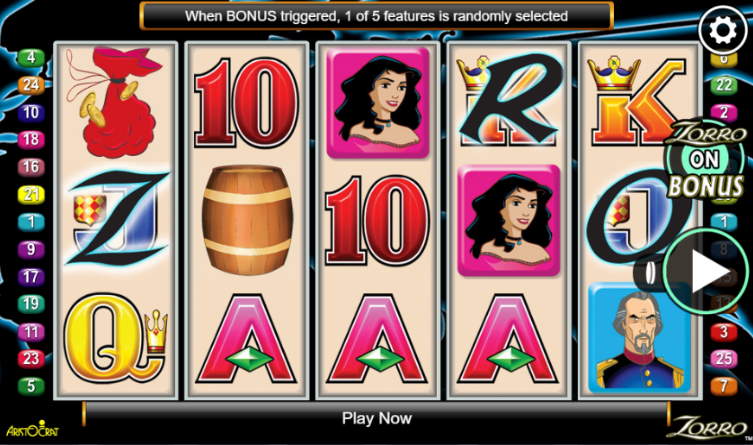The image size is (753, 445).
Task: Select payline number 25 on right side
Action: coord(724,358)
